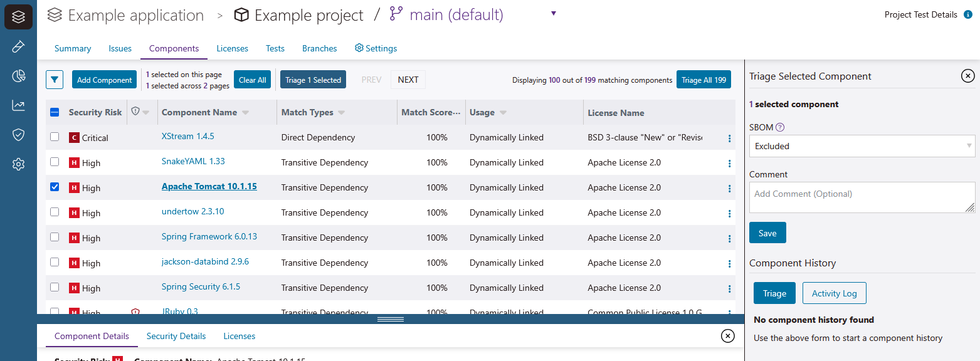The image size is (980, 361).
Task: Open the SBOM Excluded dropdown
Action: pos(861,145)
